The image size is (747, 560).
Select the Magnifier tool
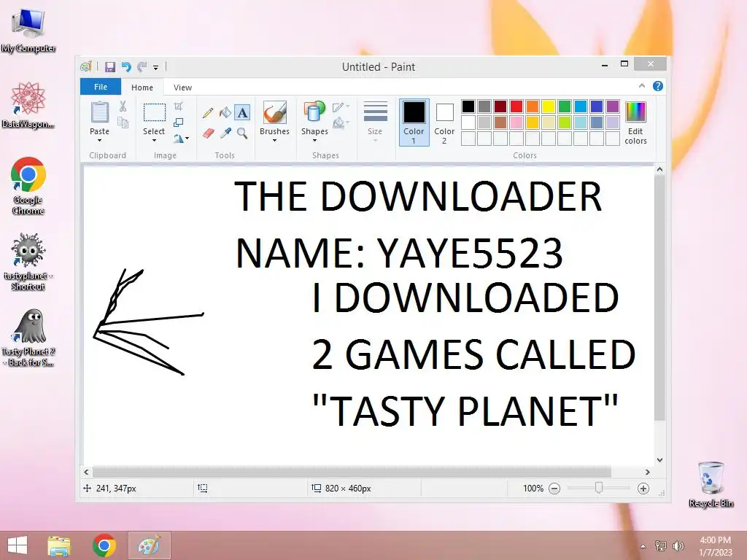click(x=242, y=133)
